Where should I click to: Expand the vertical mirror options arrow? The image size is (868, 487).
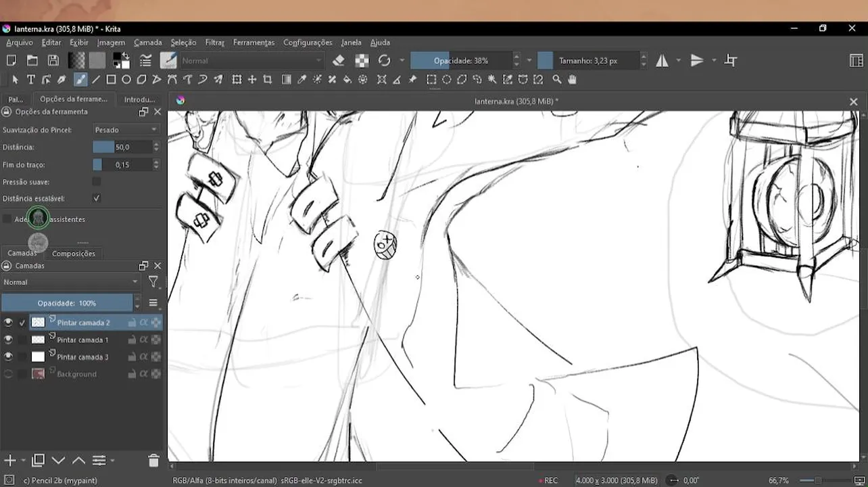point(714,60)
